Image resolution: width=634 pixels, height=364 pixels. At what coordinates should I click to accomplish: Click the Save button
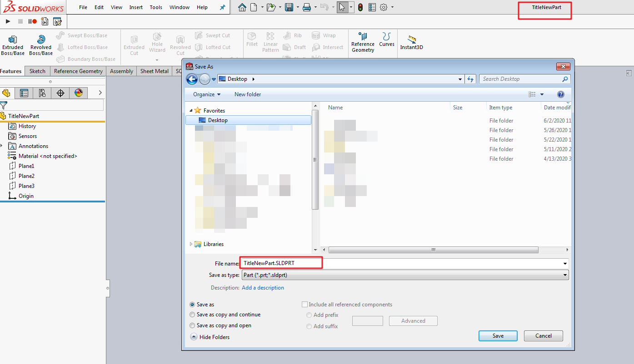[x=498, y=336]
